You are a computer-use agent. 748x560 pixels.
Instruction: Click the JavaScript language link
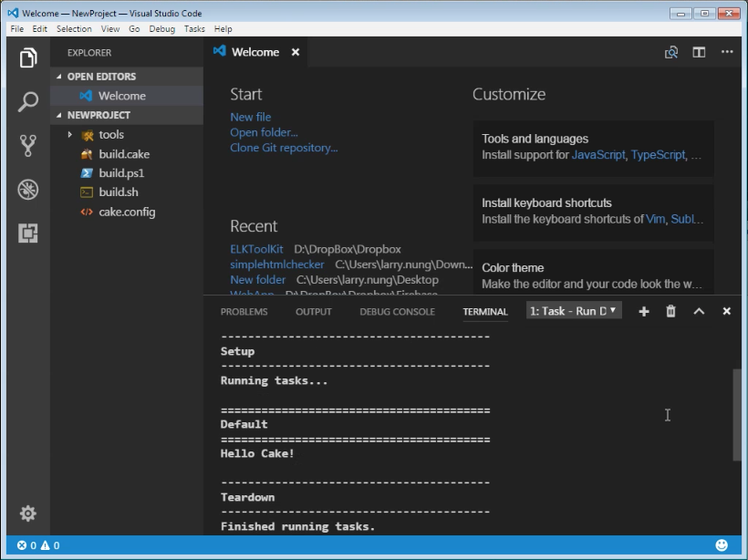(598, 154)
